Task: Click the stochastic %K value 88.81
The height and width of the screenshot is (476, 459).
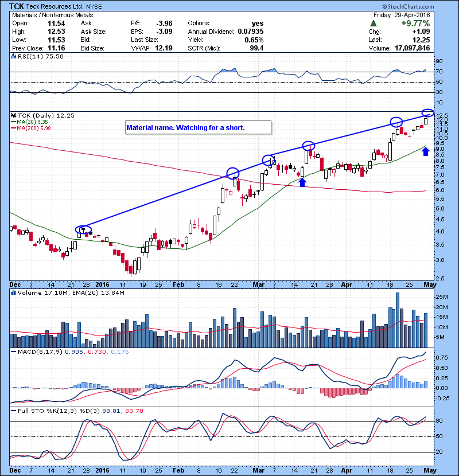Action: click(112, 411)
